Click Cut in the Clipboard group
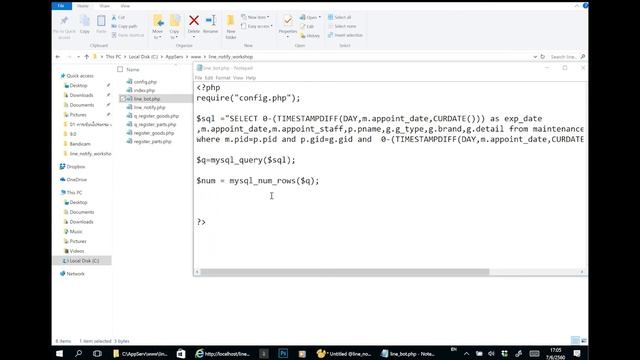 tap(118, 18)
